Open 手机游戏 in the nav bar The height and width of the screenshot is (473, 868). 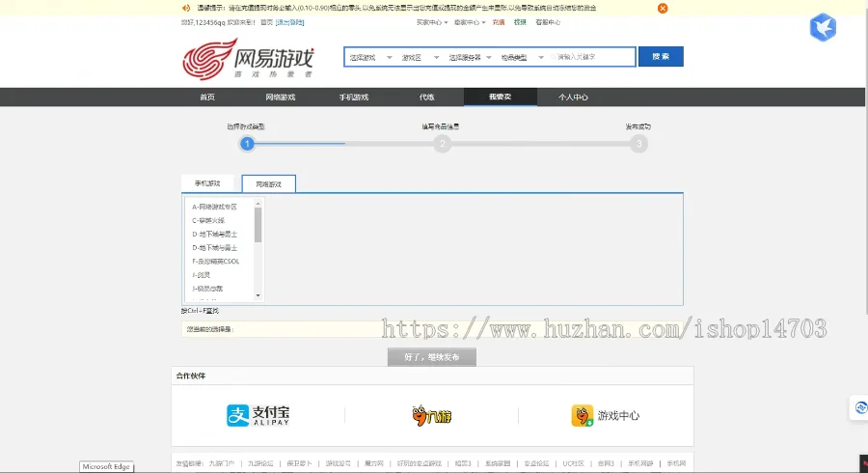tap(354, 97)
